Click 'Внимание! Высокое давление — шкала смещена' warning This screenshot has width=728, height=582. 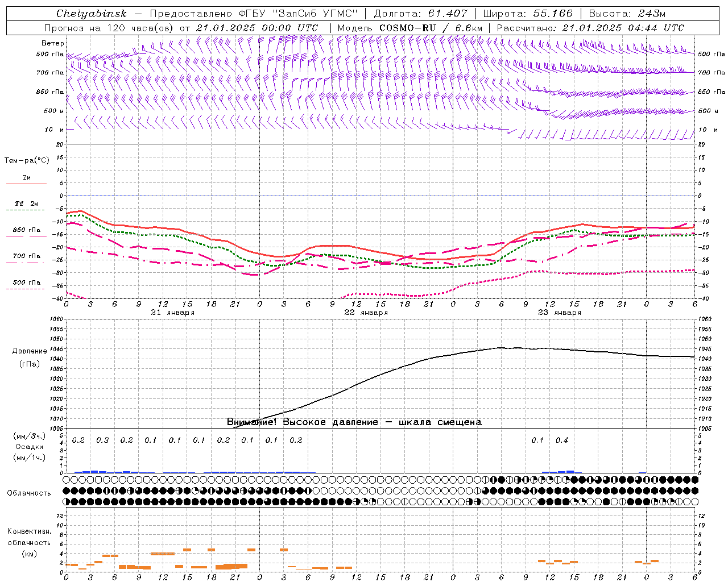[x=354, y=422]
